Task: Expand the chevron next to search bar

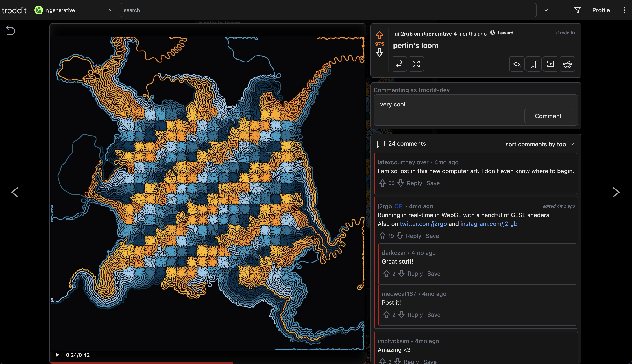Action: point(546,10)
